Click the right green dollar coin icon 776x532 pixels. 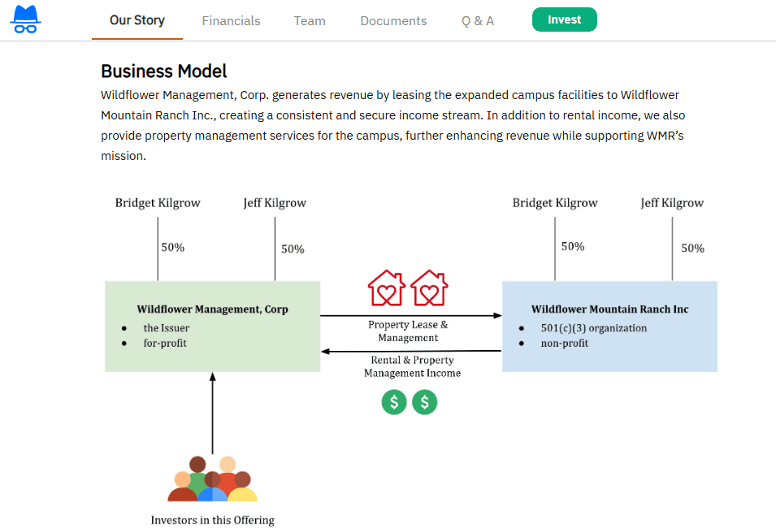[424, 402]
